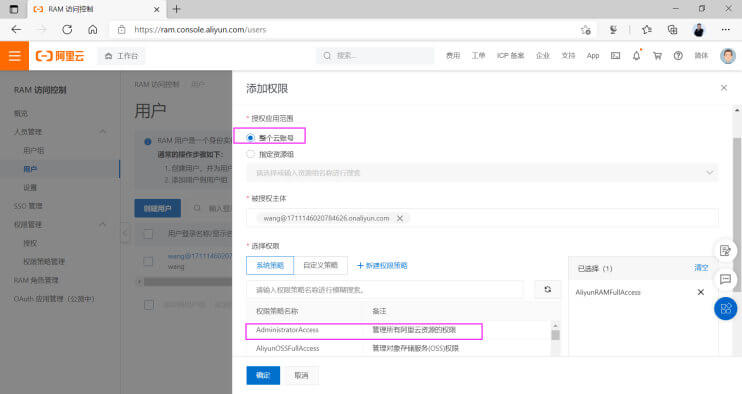Go back in the browser
742x394 pixels.
16,29
